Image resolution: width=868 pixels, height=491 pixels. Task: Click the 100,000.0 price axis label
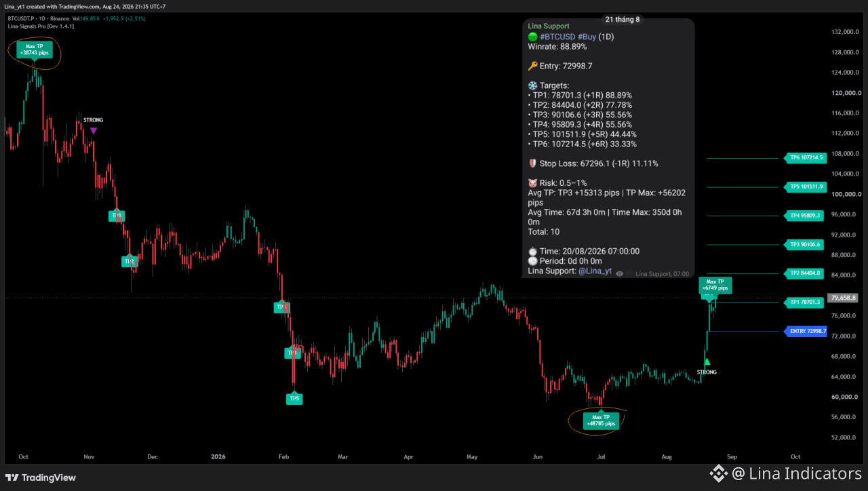(x=845, y=194)
